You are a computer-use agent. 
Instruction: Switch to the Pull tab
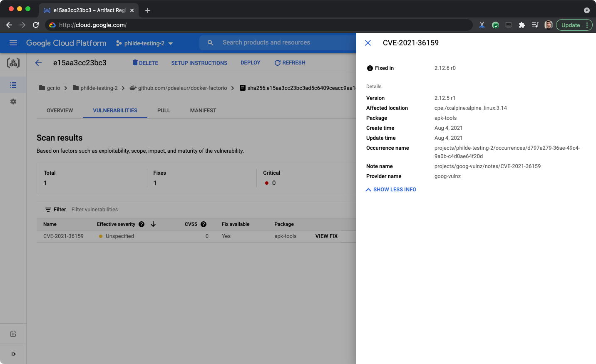164,111
